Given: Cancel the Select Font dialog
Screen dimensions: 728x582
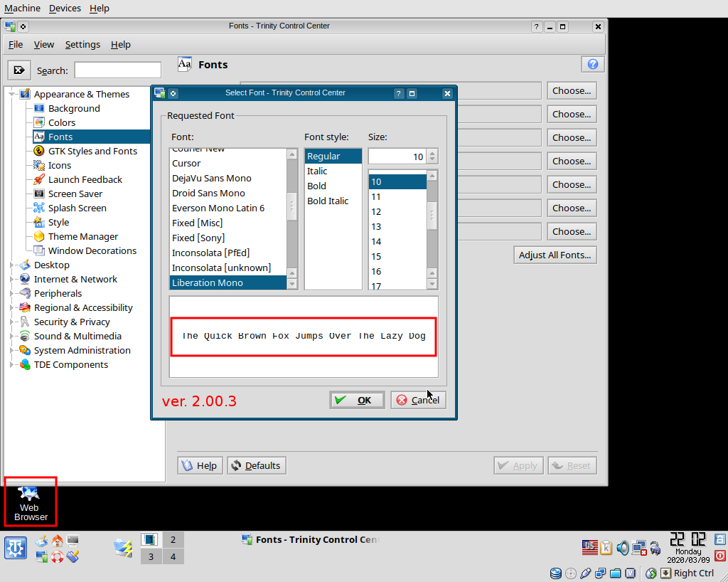Looking at the screenshot, I should click(x=418, y=400).
